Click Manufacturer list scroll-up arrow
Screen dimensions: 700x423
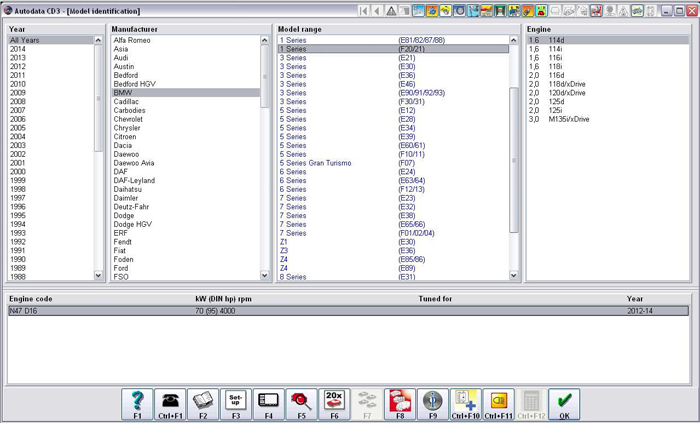[x=265, y=40]
